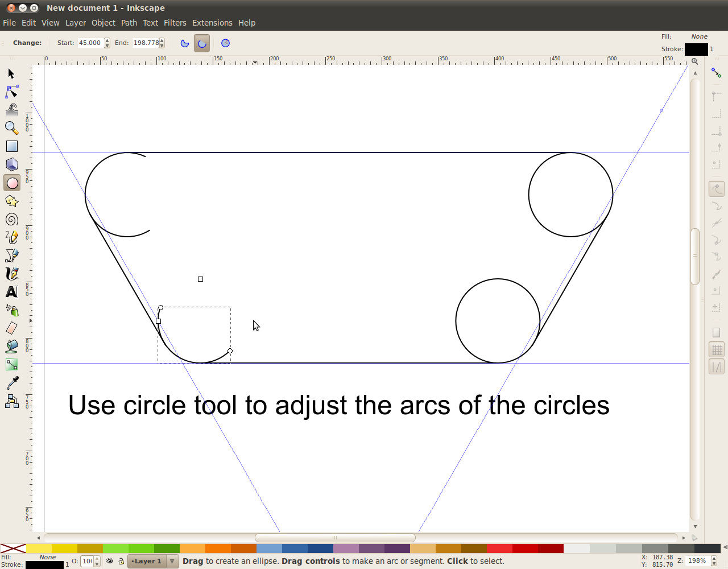Toggle Layer 1 visibility eye icon
Viewport: 728px width, 569px height.
click(110, 561)
